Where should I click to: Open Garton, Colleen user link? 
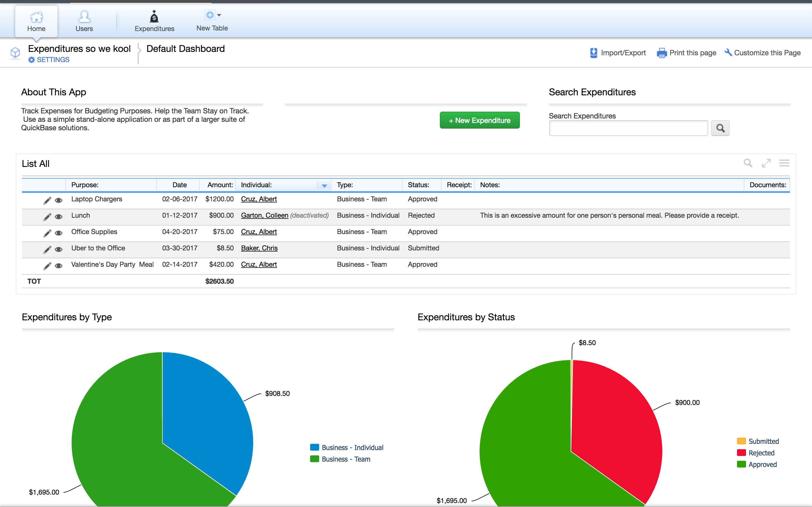click(x=264, y=215)
